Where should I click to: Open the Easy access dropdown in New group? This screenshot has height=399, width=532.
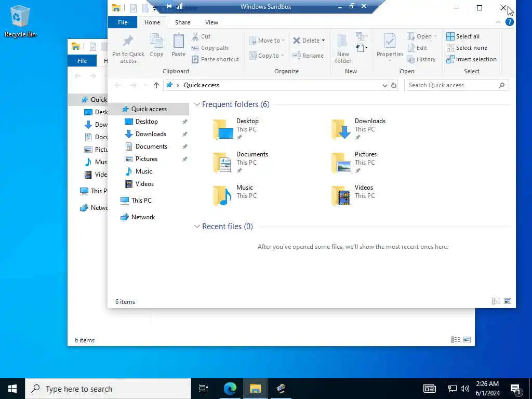point(362,47)
